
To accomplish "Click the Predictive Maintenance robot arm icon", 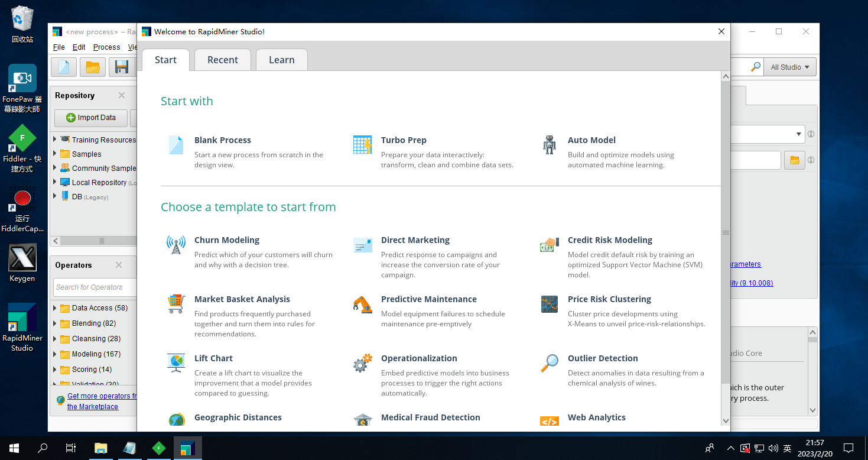I will coord(362,304).
